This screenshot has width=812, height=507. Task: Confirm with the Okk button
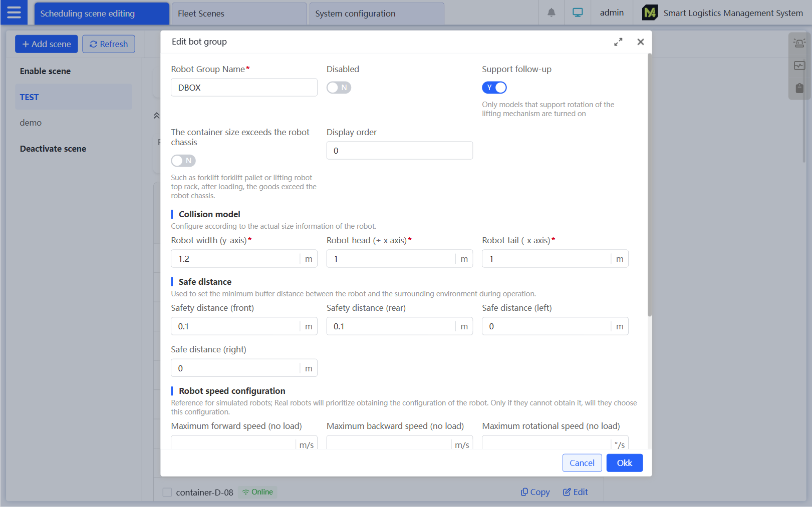coord(624,463)
